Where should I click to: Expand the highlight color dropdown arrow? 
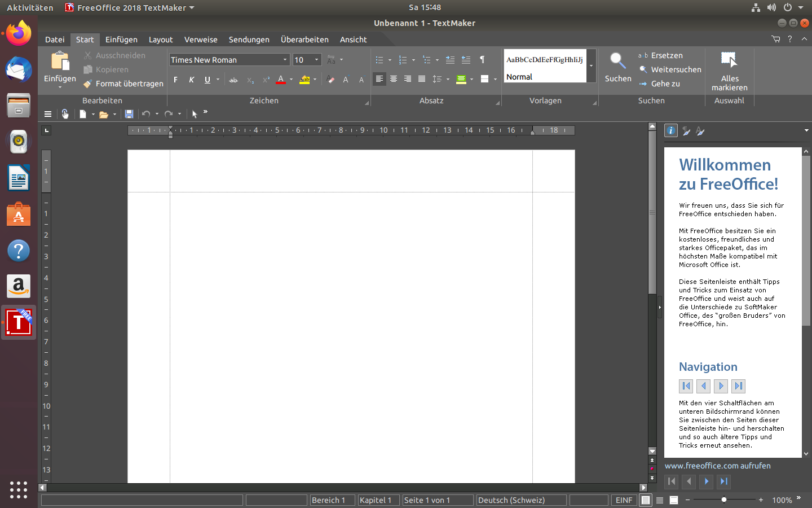click(315, 80)
